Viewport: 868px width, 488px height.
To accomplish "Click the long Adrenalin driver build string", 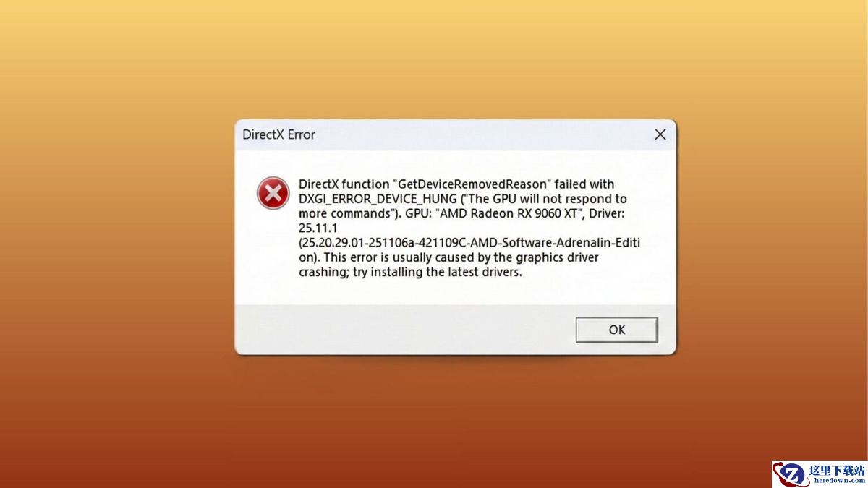I will tap(469, 244).
